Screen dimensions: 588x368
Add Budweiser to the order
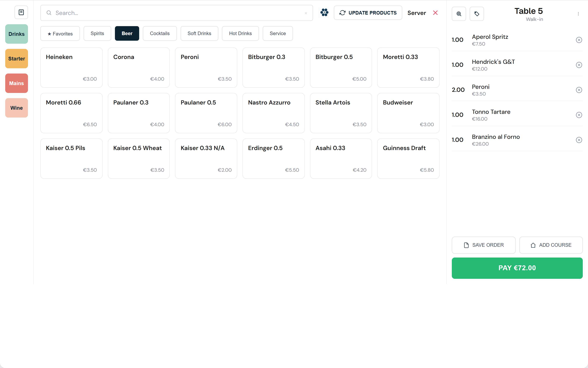(408, 113)
